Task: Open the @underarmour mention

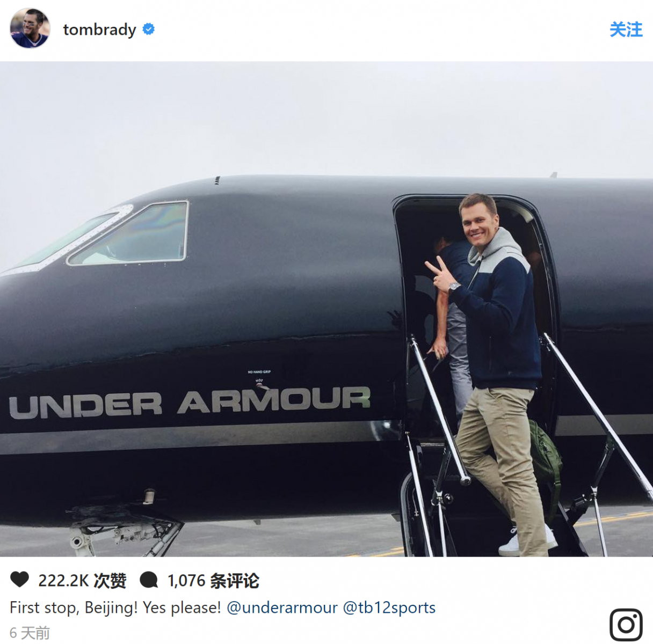Action: pyautogui.click(x=282, y=608)
